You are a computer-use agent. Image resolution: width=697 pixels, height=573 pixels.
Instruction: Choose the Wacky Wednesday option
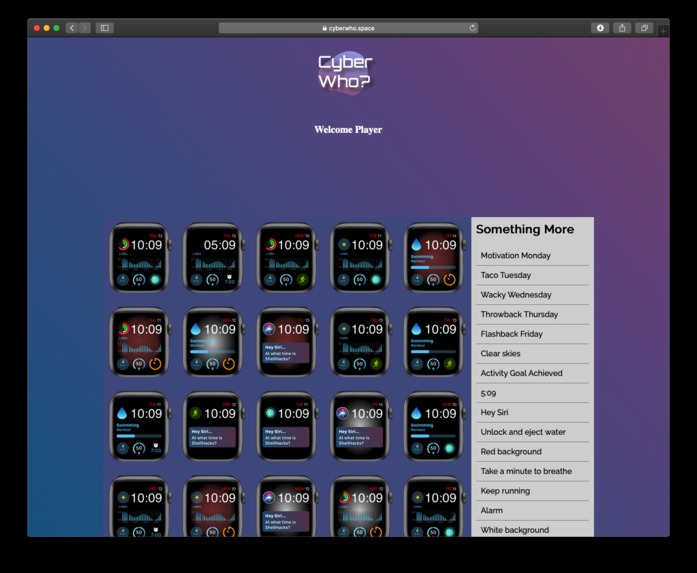532,295
